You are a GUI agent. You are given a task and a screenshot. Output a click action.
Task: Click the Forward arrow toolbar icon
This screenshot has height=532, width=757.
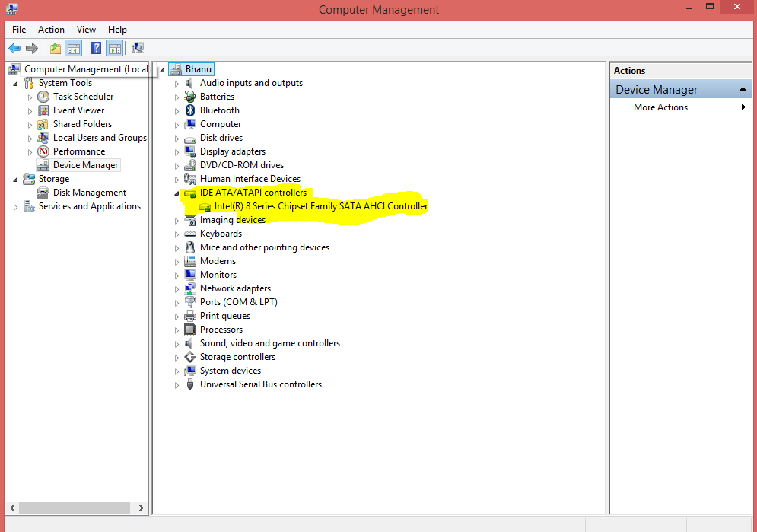[32, 48]
